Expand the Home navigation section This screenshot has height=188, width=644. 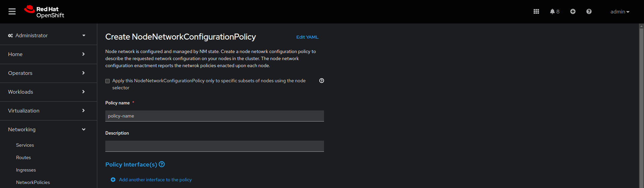[x=48, y=54]
